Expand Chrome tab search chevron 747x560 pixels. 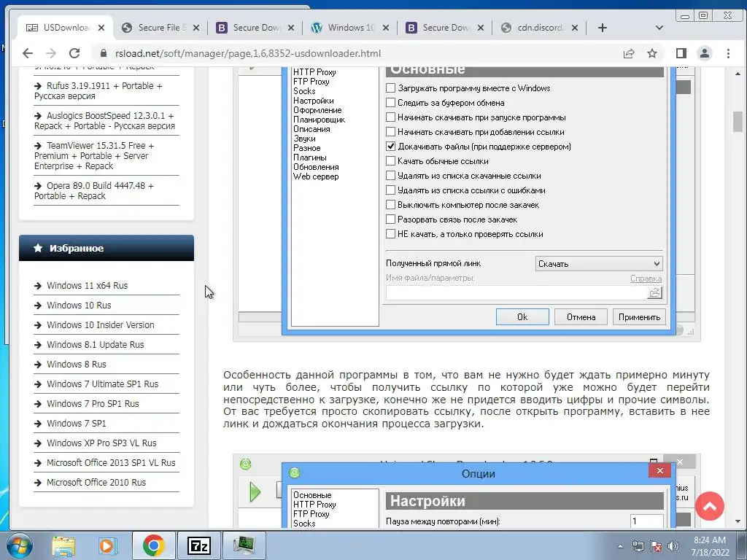(x=659, y=28)
